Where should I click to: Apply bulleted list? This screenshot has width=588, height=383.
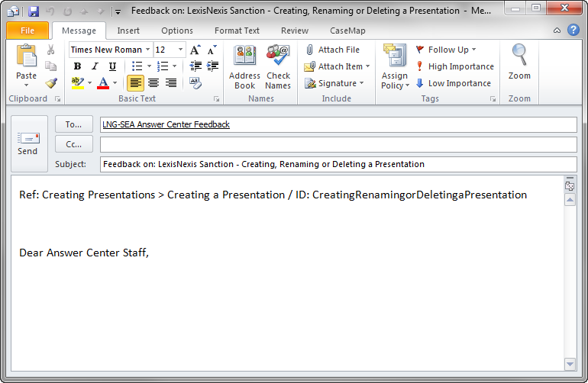[137, 66]
